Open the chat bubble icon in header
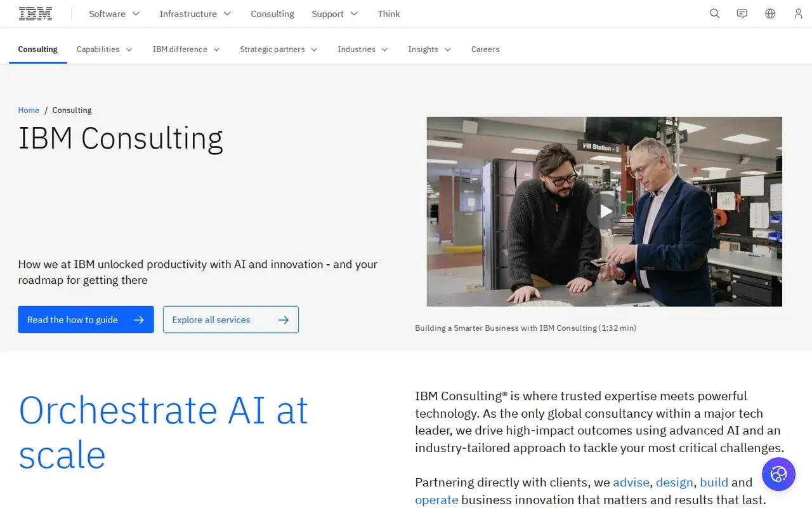The width and height of the screenshot is (812, 508). pos(742,13)
